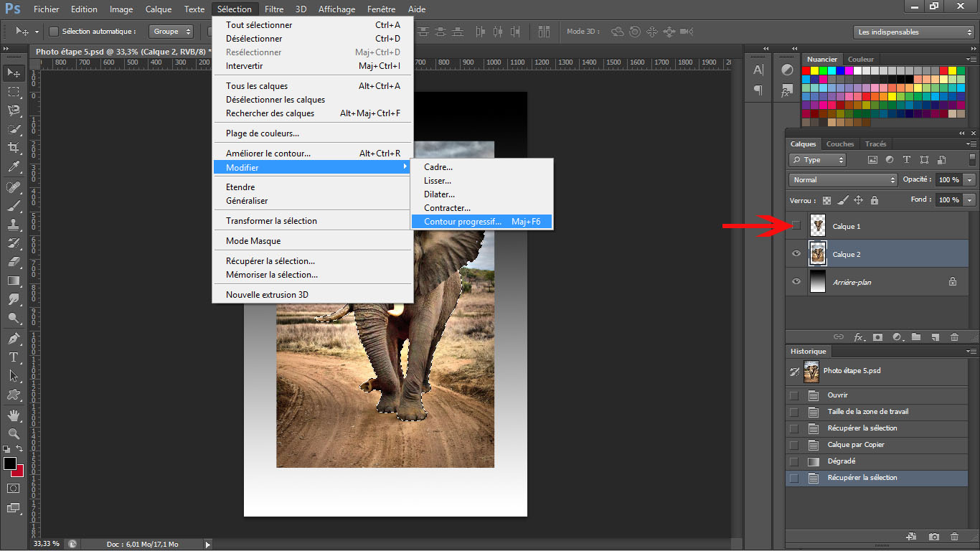Select the Zoom tool

pyautogui.click(x=14, y=434)
